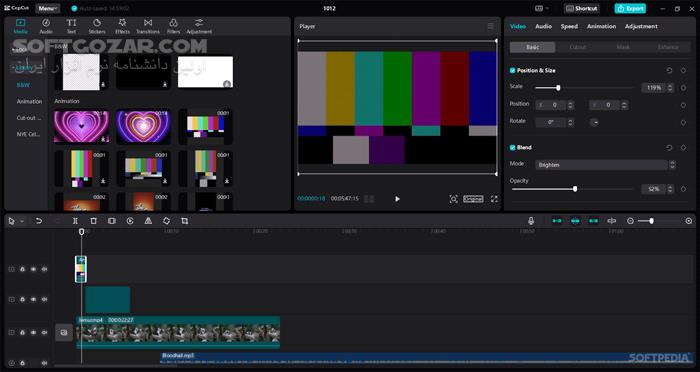Click the Export button
Image resolution: width=700 pixels, height=372 pixels.
(x=630, y=8)
